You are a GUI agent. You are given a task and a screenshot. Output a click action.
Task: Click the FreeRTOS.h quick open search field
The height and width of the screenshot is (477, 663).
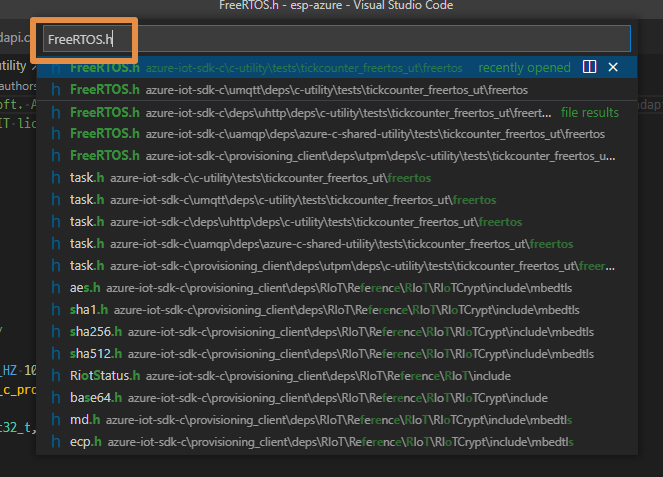[x=337, y=39]
